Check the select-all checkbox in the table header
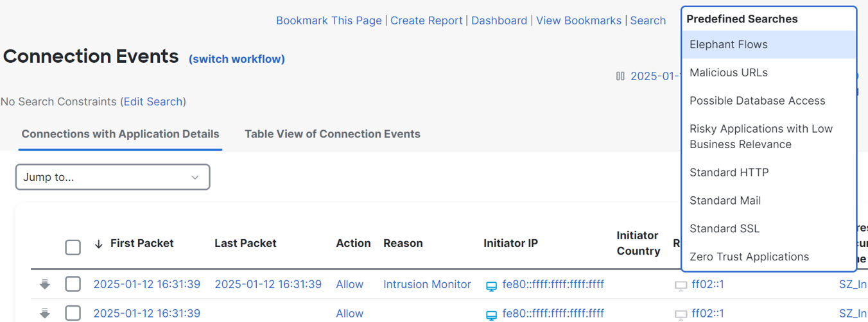Image resolution: width=868 pixels, height=322 pixels. click(x=73, y=247)
